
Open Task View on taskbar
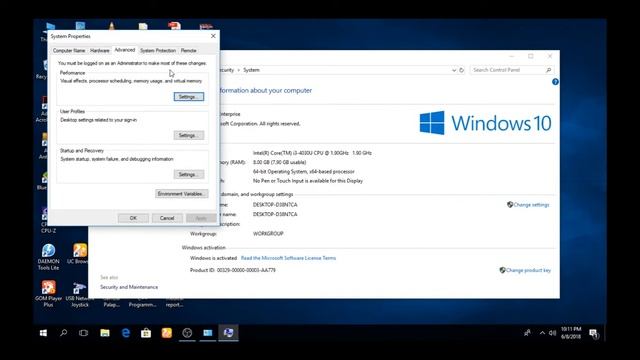(84, 333)
